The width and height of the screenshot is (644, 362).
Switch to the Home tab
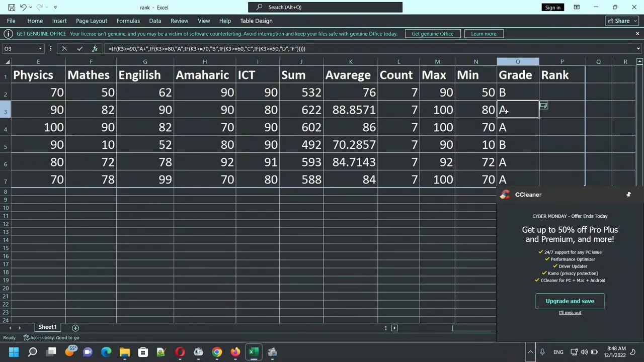coord(35,21)
